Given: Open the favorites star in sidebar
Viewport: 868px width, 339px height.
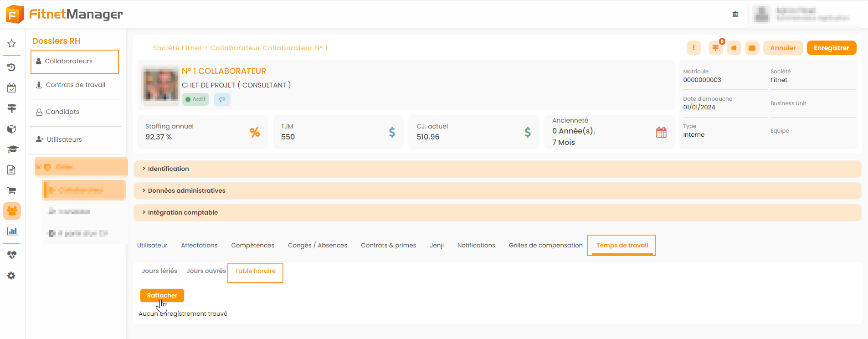Looking at the screenshot, I should [x=12, y=44].
